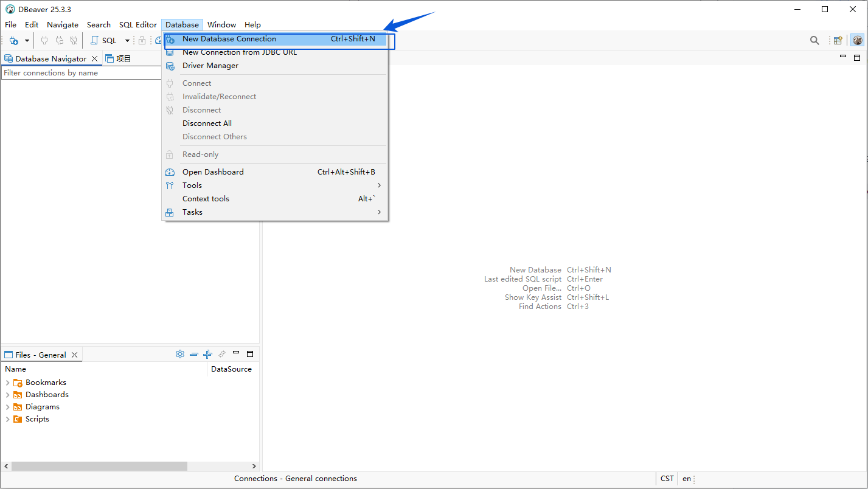Switch to the 项目 tab
868x489 pixels.
click(118, 59)
